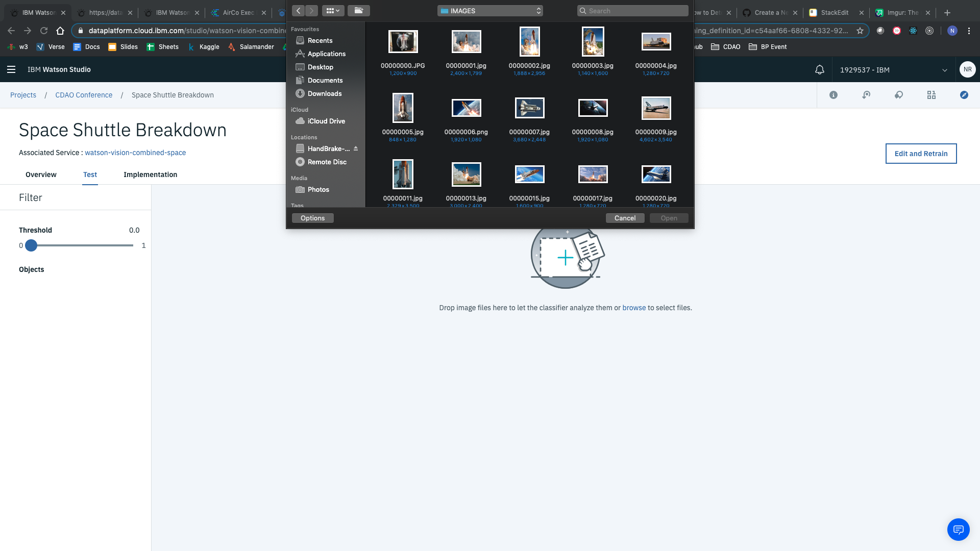Click the grid view icon in toolbar
The width and height of the screenshot is (980, 551).
click(x=332, y=11)
